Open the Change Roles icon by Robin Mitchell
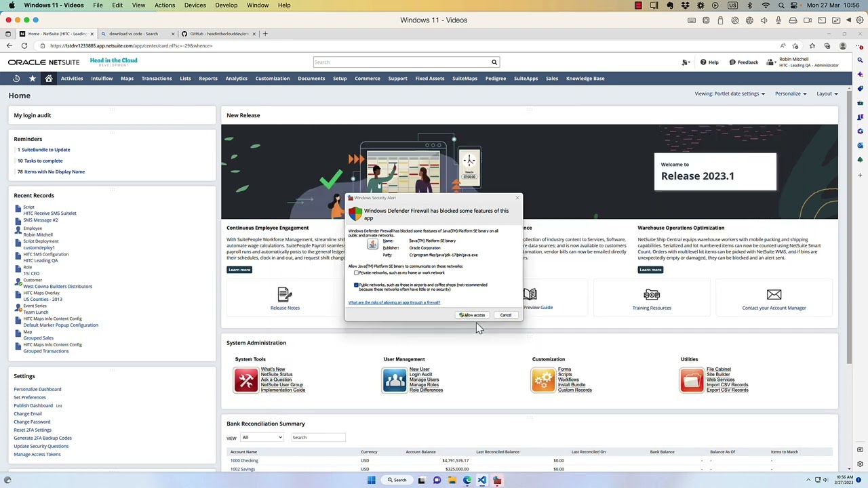This screenshot has height=488, width=868. click(x=771, y=62)
